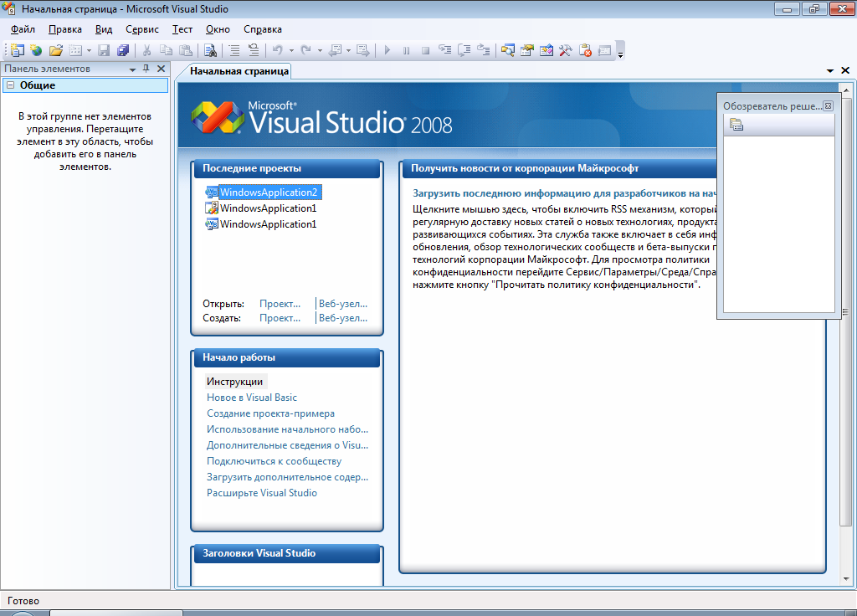Open the Новое в Visual Basic link
857x616 pixels.
coord(252,398)
